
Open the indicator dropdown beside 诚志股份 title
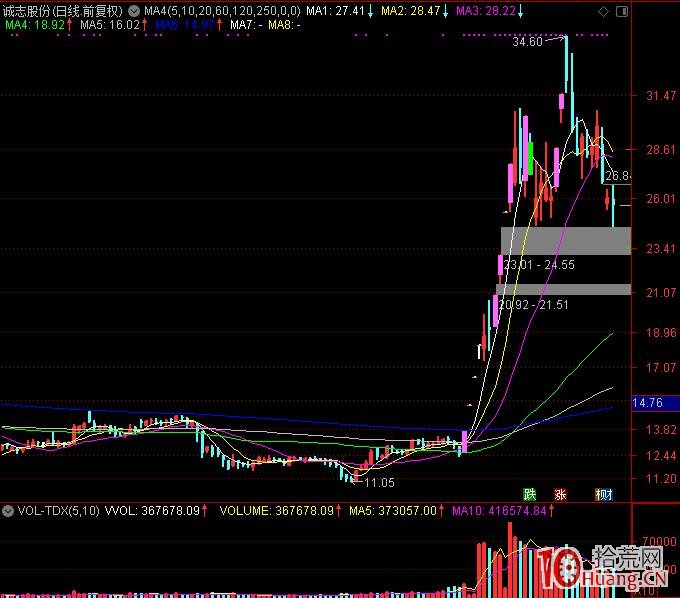point(134,11)
